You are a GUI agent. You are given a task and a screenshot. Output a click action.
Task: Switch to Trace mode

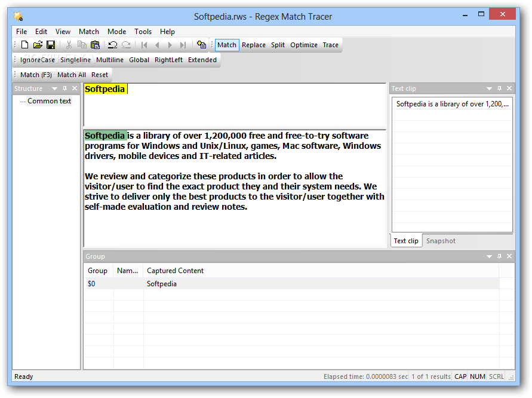330,45
